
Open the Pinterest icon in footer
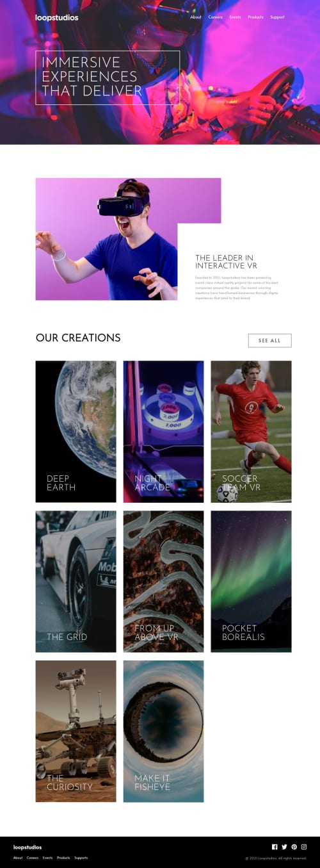pos(294,847)
